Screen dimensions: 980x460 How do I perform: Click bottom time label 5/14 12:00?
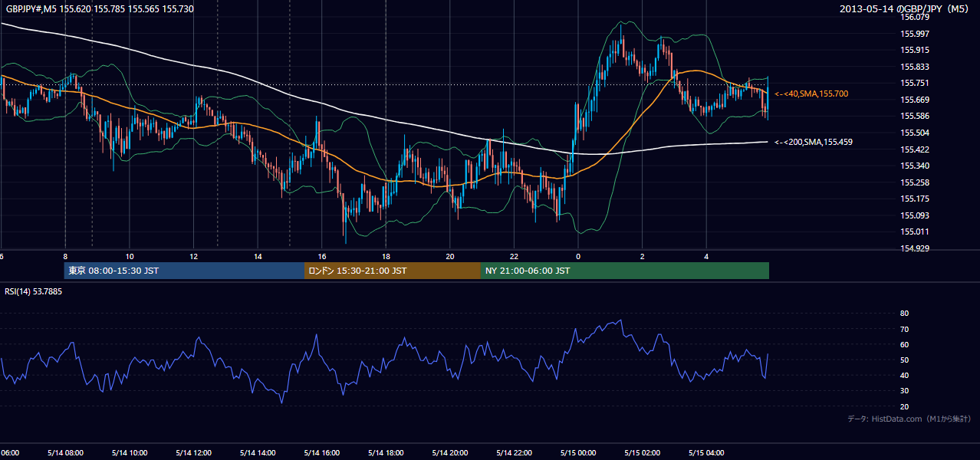tap(194, 452)
